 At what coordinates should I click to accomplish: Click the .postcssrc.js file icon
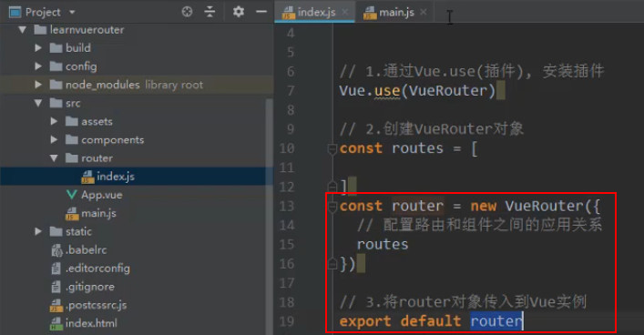56,306
